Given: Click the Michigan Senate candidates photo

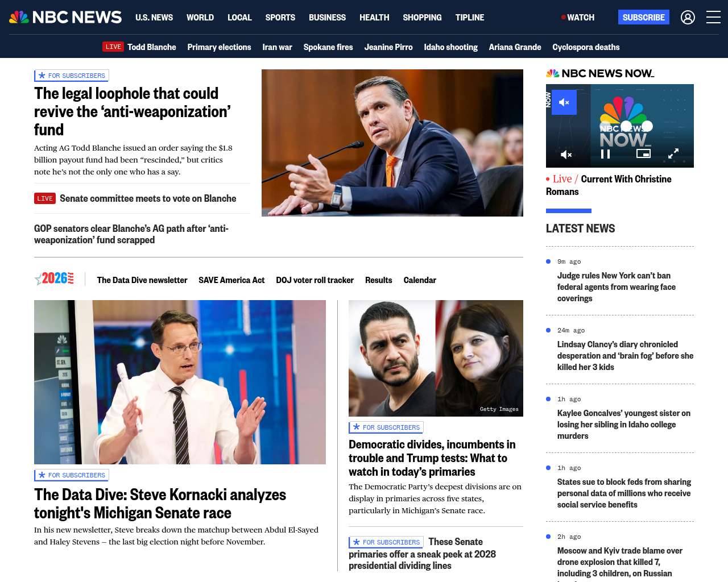Looking at the screenshot, I should [x=436, y=358].
